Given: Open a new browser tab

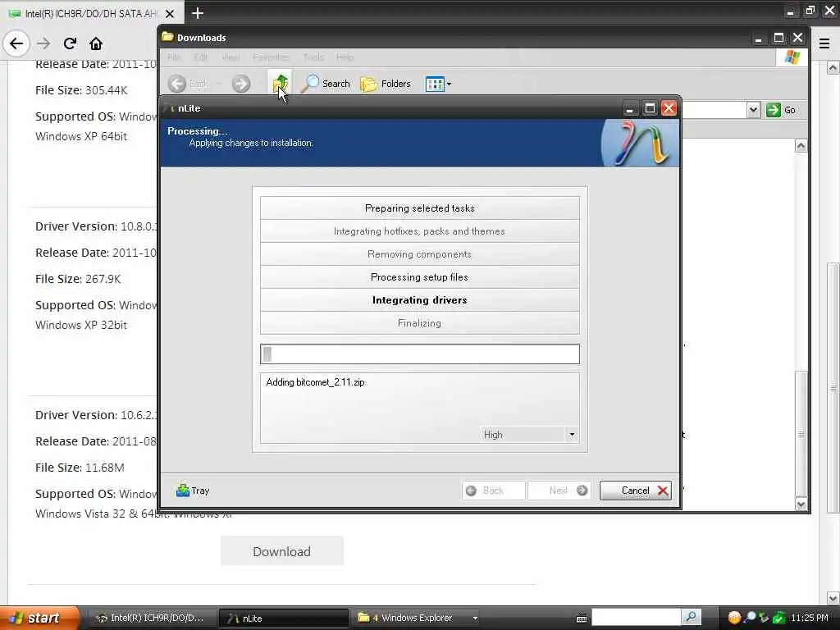Looking at the screenshot, I should [198, 13].
